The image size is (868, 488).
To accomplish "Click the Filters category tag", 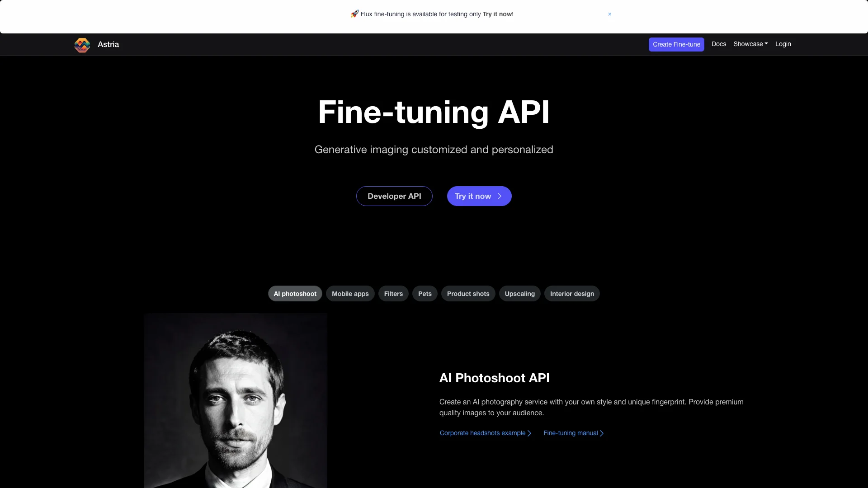I will pos(393,293).
